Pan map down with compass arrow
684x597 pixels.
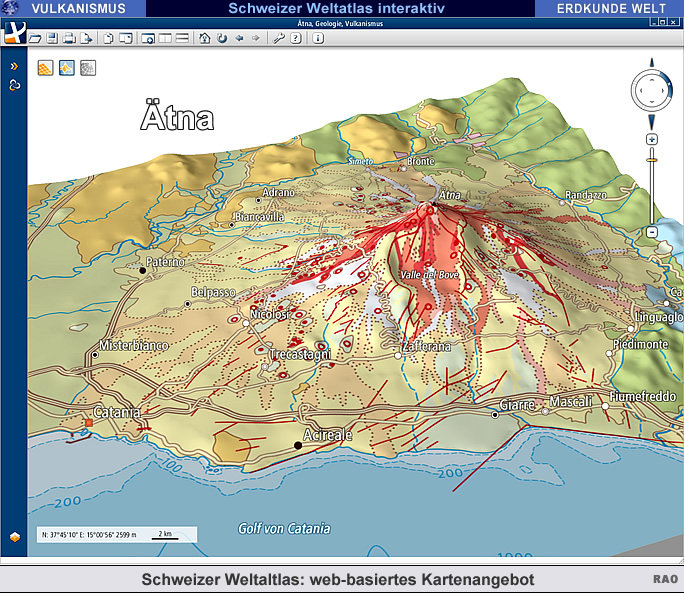(x=652, y=102)
